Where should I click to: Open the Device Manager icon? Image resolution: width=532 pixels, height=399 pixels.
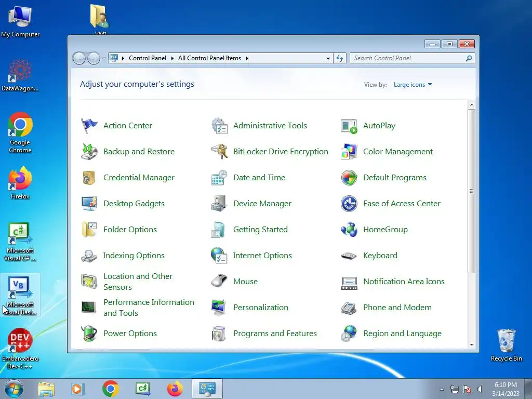[219, 204]
